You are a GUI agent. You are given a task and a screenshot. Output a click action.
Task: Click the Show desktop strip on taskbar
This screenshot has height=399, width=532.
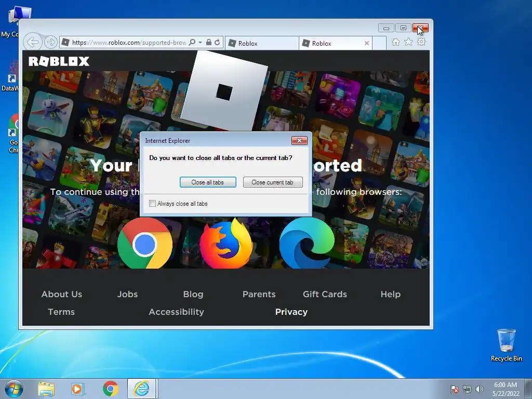pos(528,389)
